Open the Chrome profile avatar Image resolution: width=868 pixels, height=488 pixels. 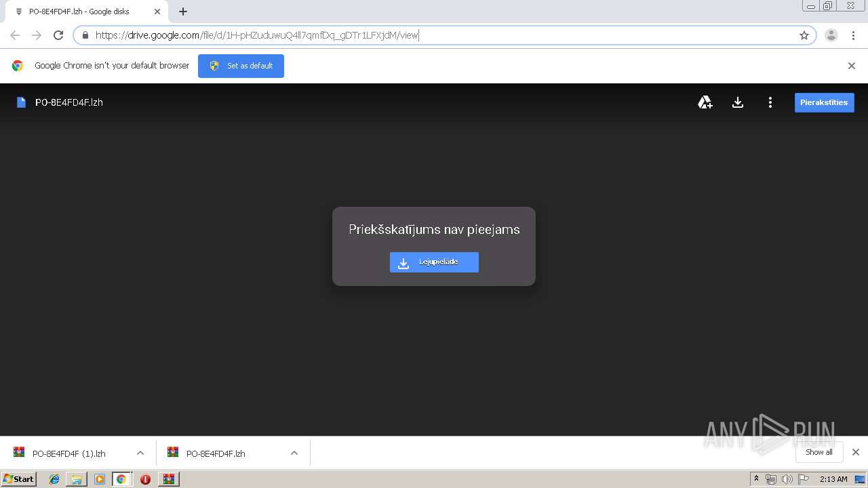831,35
